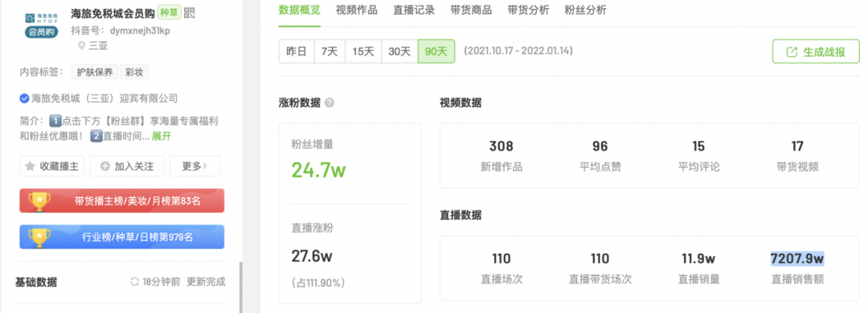Switch to the 视频作品 tab

pos(357,10)
